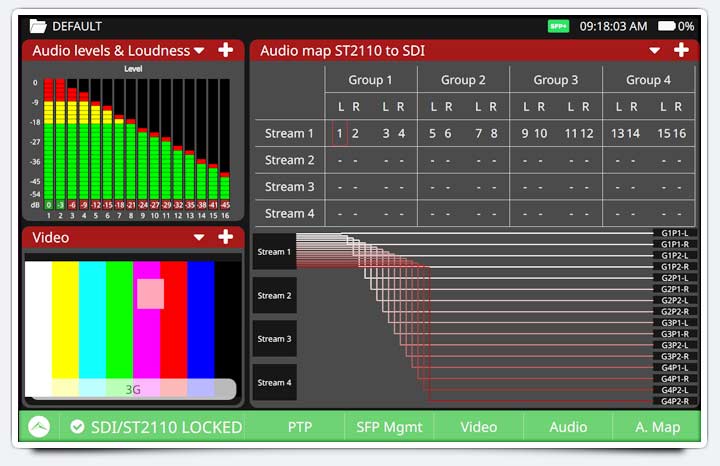Image resolution: width=720 pixels, height=466 pixels.
Task: Tap the channel 16 audio level meter
Action: coord(225,140)
